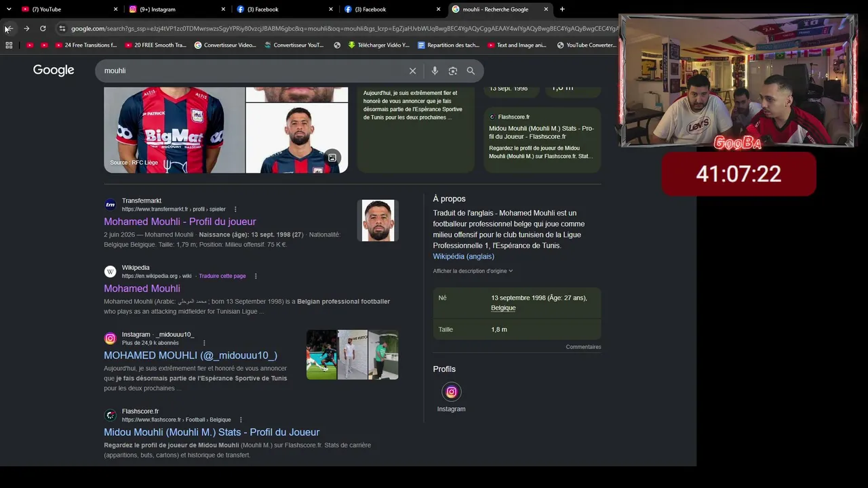View site information icon in address bar
The image size is (868, 488).
tap(62, 28)
